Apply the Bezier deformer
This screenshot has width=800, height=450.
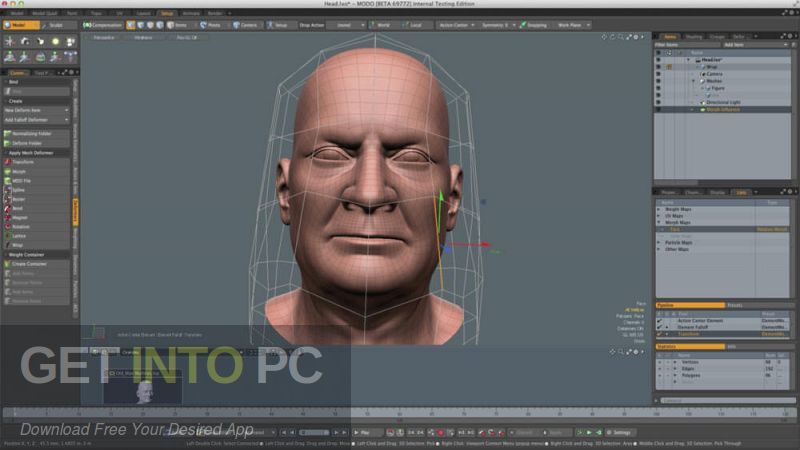37,199
